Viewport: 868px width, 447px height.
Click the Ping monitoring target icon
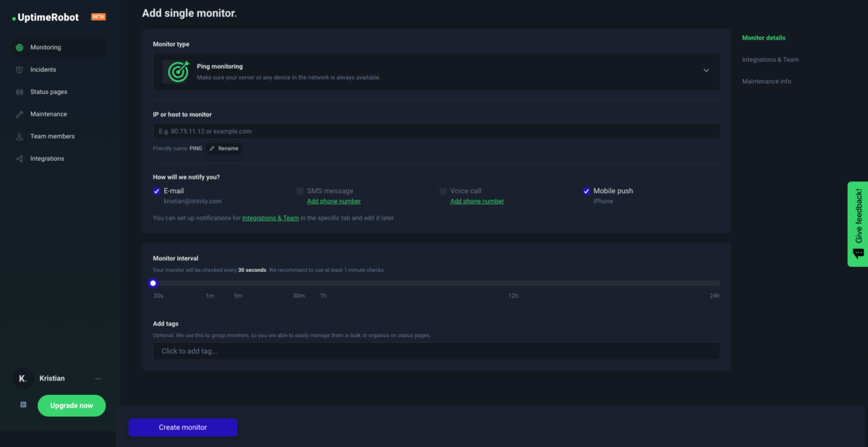[x=177, y=71]
